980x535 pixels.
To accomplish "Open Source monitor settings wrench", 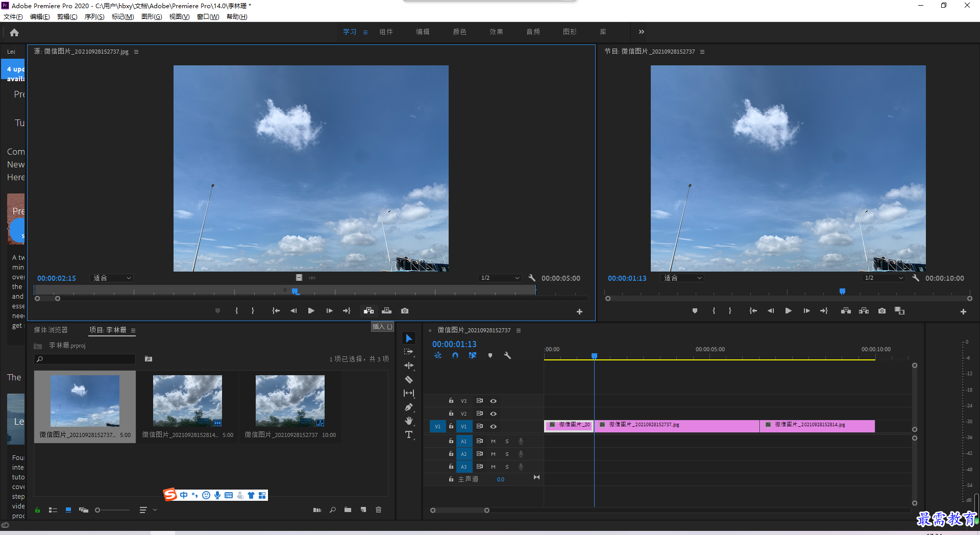I will [532, 278].
